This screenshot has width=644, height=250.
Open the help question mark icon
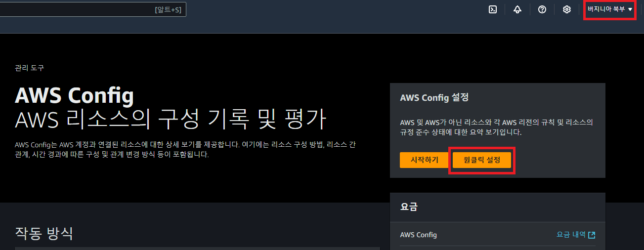(x=542, y=9)
